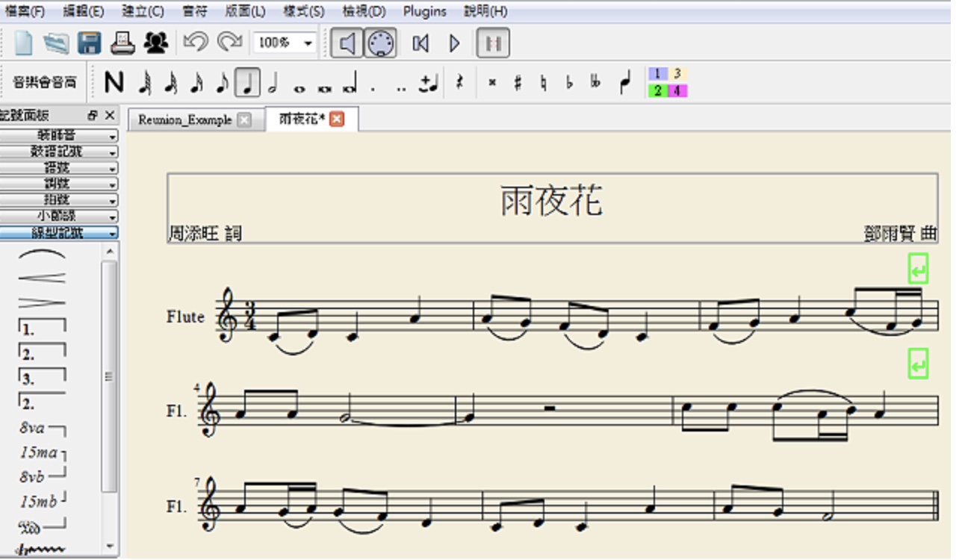Rewind playback to the start
The width and height of the screenshot is (959, 560).
pyautogui.click(x=420, y=43)
